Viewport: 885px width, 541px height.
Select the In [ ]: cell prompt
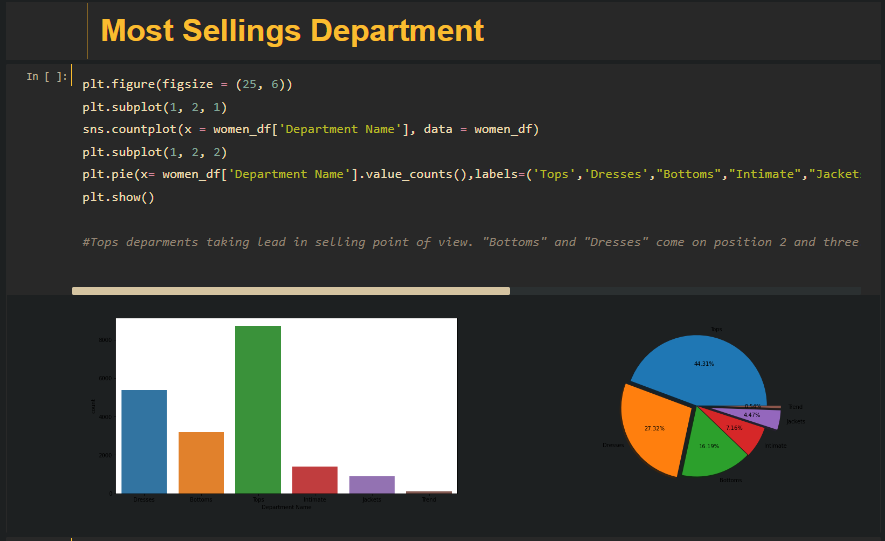coord(47,76)
